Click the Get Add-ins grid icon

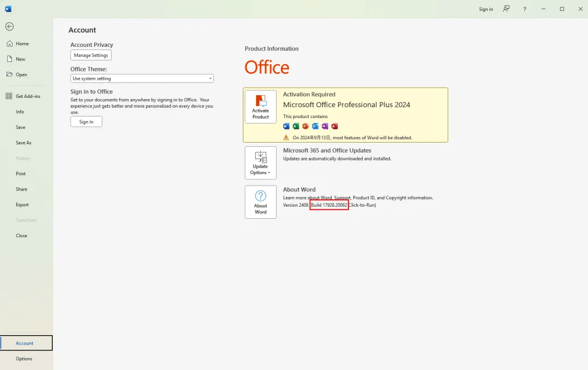pyautogui.click(x=9, y=96)
